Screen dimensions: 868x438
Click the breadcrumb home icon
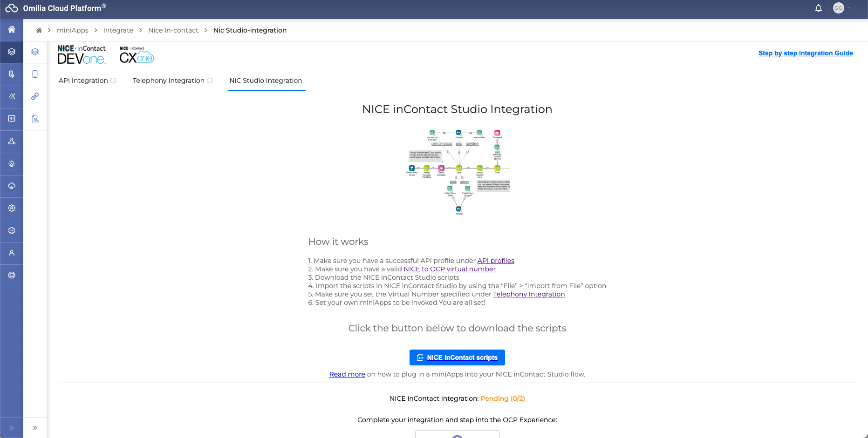tap(39, 30)
